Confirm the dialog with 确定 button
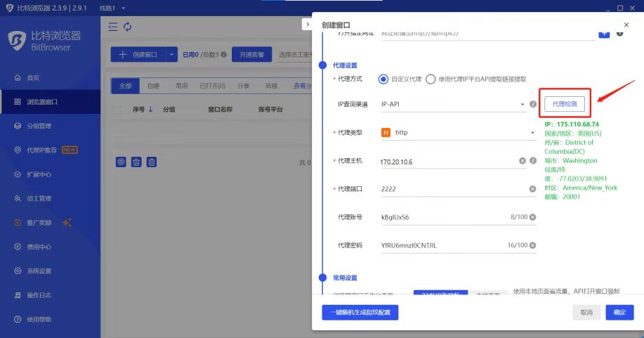644x338 pixels. pos(619,312)
